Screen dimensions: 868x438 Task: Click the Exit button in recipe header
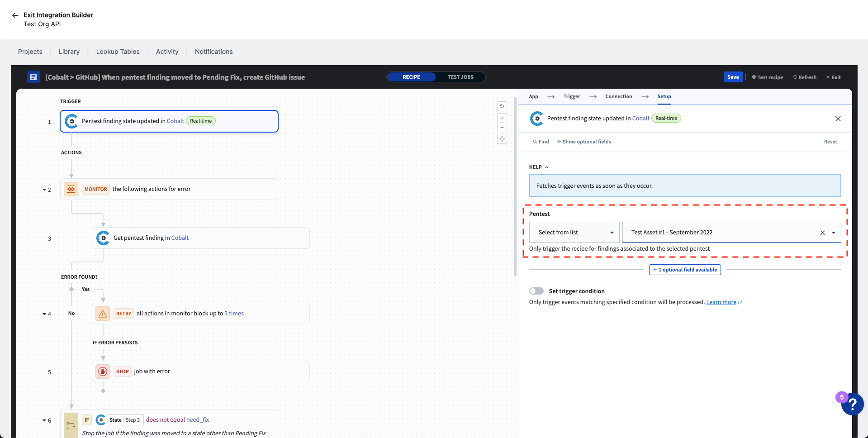coord(834,77)
